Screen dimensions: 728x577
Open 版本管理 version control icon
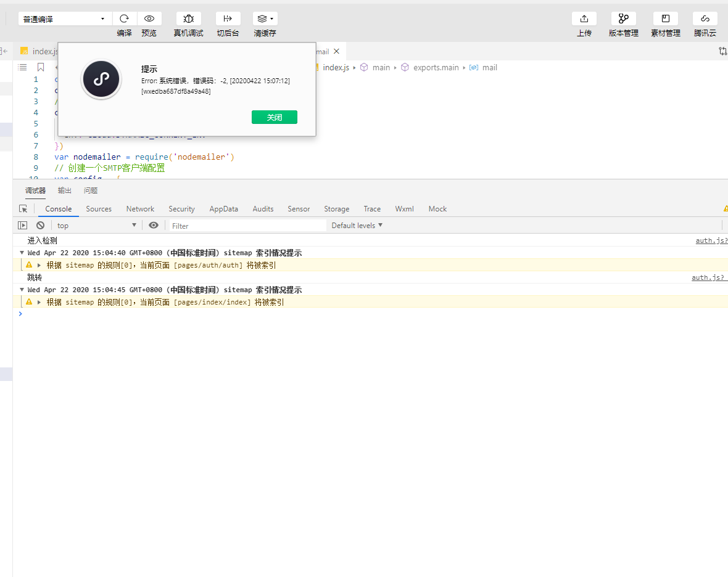click(x=624, y=18)
